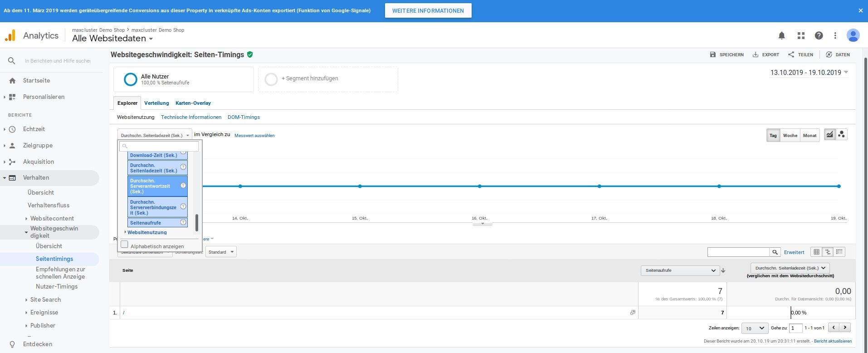Image resolution: width=868 pixels, height=353 pixels.
Task: Open Nutzer-Timings report
Action: [57, 286]
